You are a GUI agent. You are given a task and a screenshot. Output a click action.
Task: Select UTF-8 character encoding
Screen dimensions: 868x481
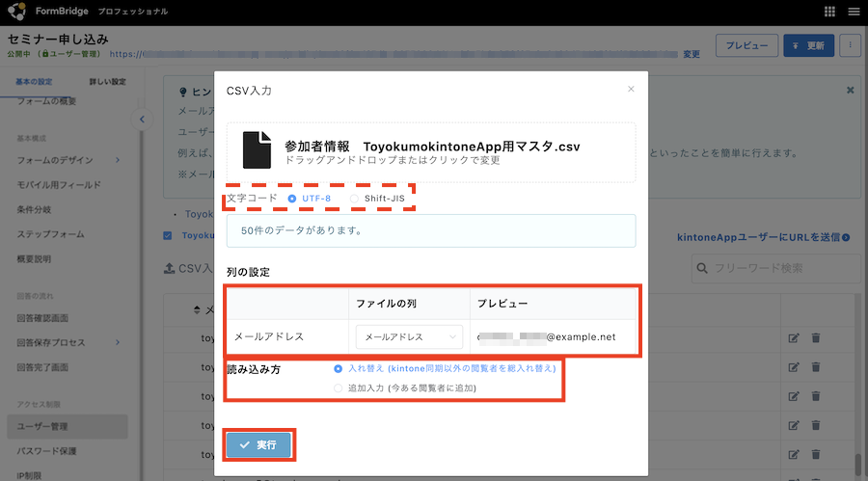click(292, 199)
